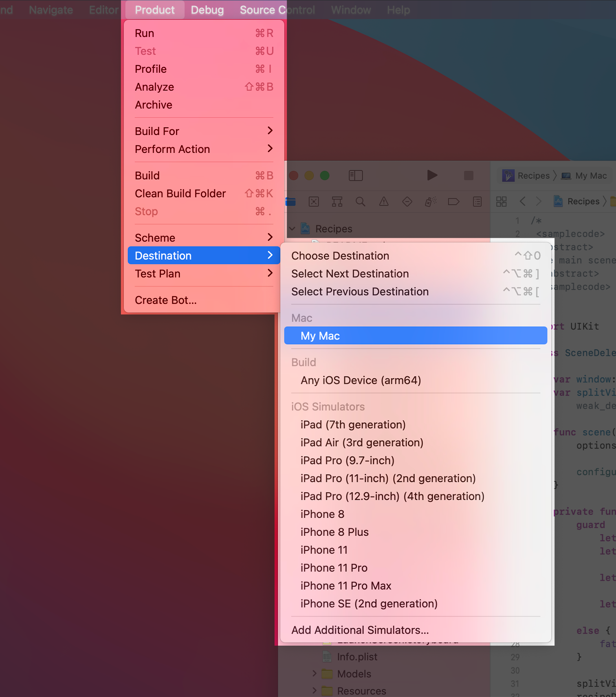
Task: Select iPad Pro (11-inch) (2nd generation)
Action: point(416,479)
